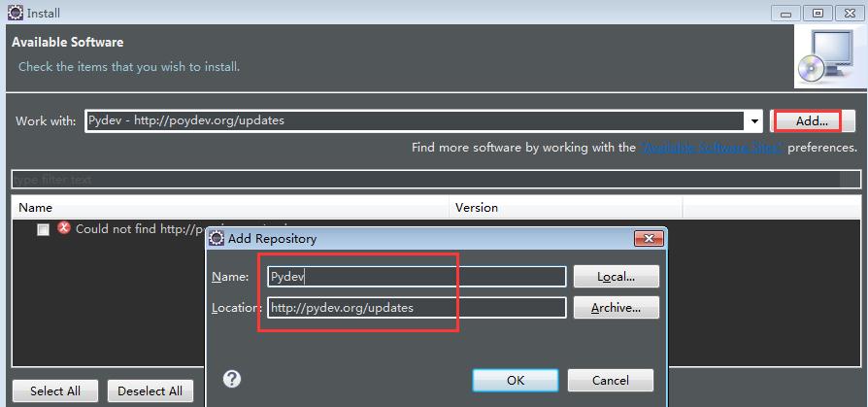Open the Work with dropdown arrow
This screenshot has height=407, width=868.
tap(754, 121)
